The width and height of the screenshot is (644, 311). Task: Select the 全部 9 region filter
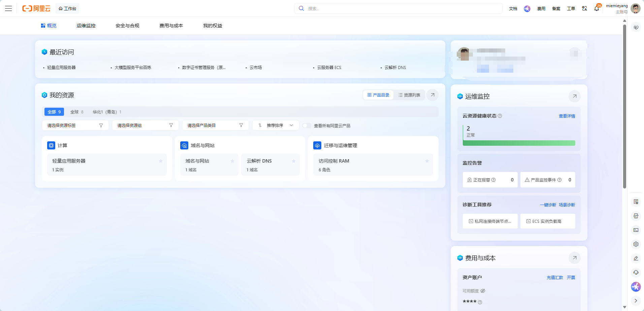54,112
